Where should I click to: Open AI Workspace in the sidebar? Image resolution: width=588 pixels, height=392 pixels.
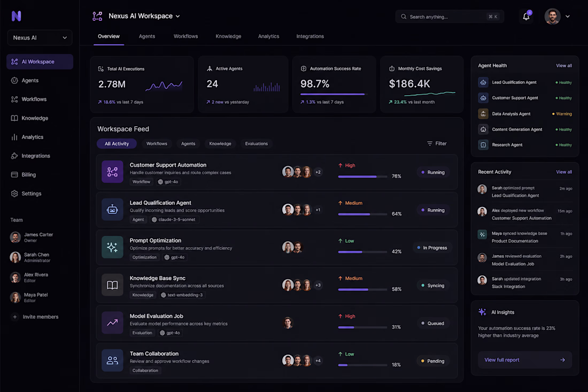pos(40,62)
